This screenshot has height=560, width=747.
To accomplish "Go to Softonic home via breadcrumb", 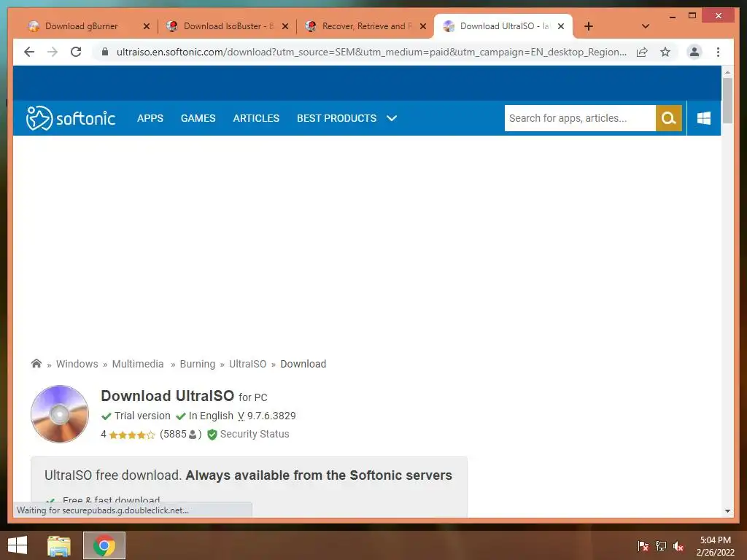I will (36, 364).
